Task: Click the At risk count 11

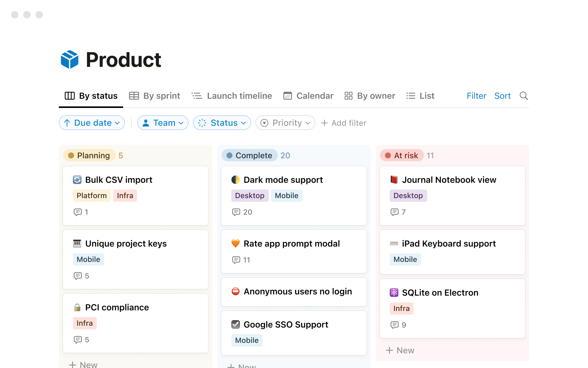Action: click(430, 155)
